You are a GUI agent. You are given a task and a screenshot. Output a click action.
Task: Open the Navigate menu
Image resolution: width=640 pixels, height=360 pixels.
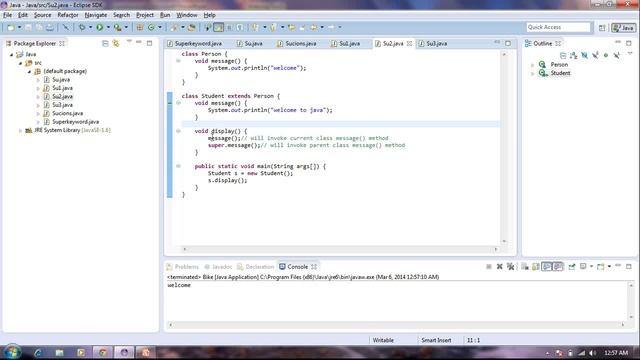point(96,15)
